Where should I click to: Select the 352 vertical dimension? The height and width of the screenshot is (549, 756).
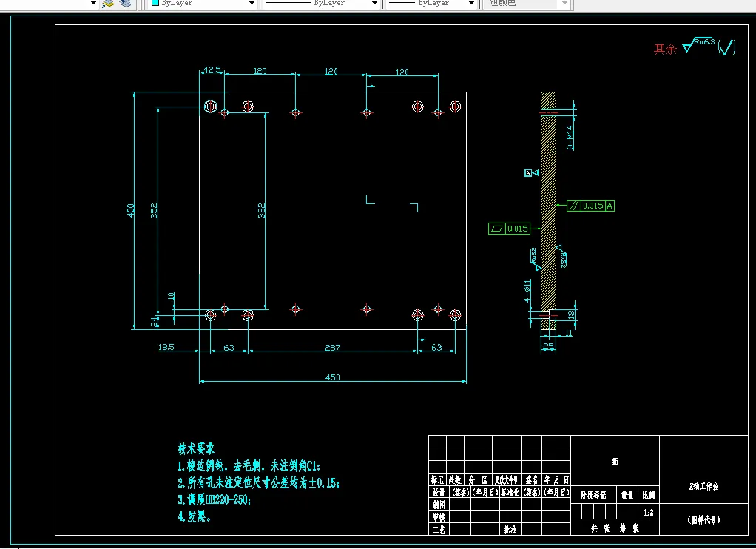(x=154, y=210)
